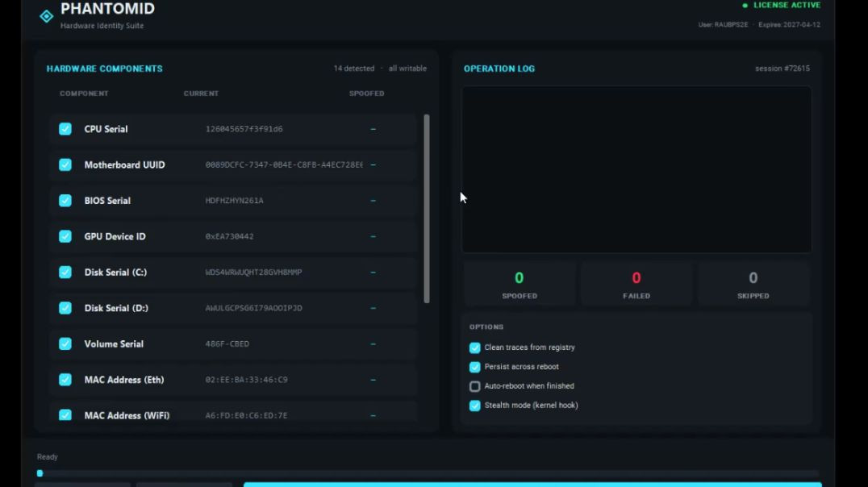Click the Ready status text
This screenshot has height=487, width=868.
(x=47, y=457)
